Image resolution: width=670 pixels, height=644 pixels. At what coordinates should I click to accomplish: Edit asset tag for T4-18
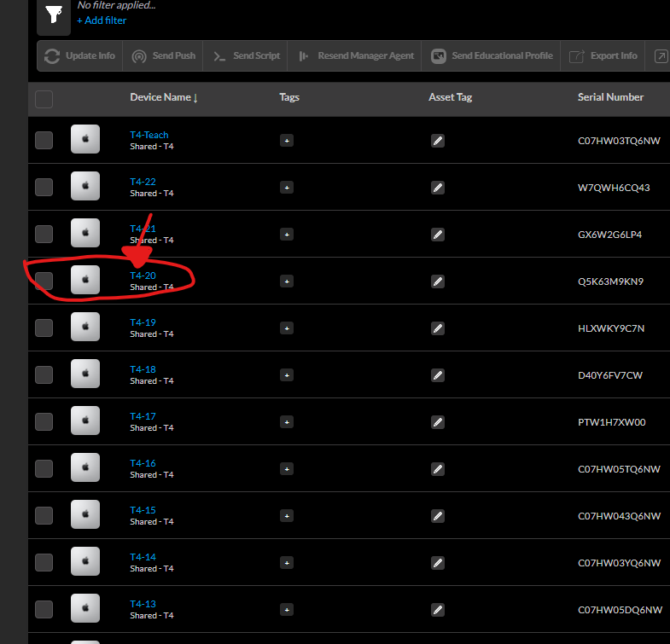438,375
